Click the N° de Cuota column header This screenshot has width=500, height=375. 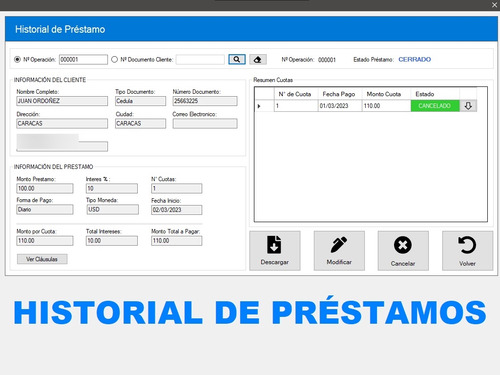tap(296, 94)
